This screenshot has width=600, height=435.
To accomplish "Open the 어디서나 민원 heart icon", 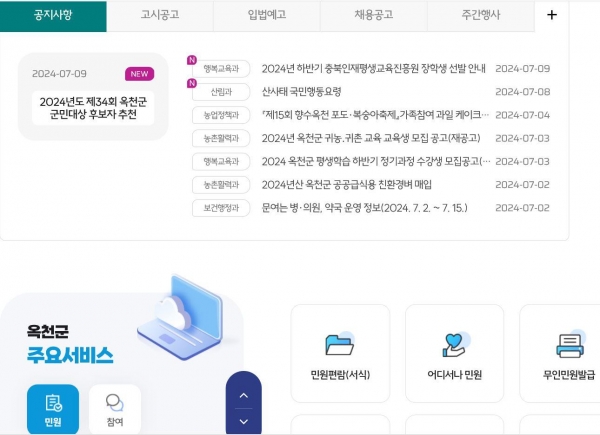I will click(454, 345).
